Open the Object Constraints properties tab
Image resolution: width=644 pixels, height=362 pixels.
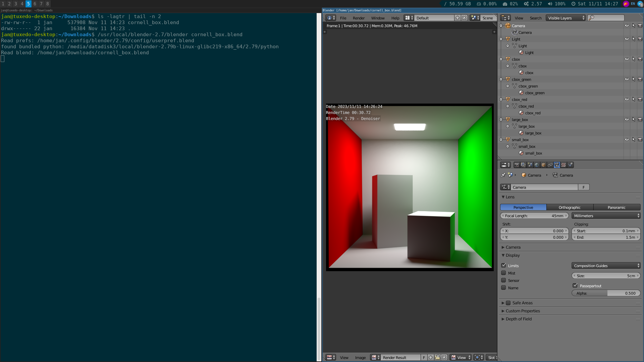click(x=550, y=165)
